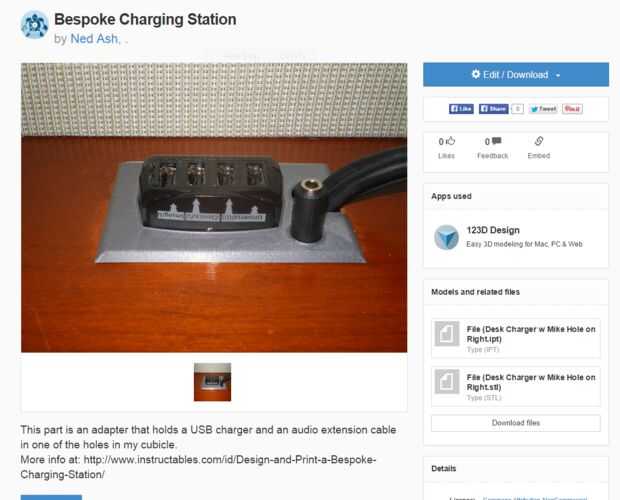The width and height of the screenshot is (620, 500).
Task: Click the .ipt file document icon
Action: (x=447, y=334)
